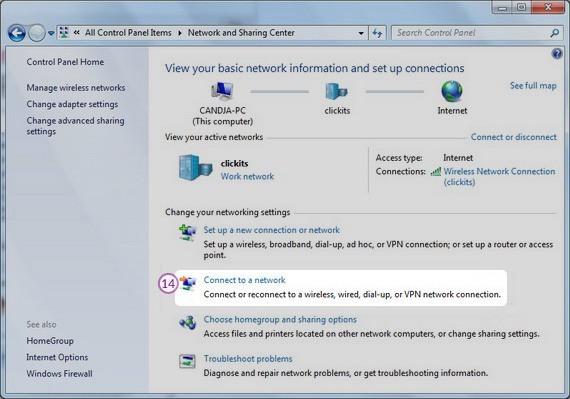The image size is (570, 399).
Task: Open the Troubleshoot problems link
Action: click(248, 359)
